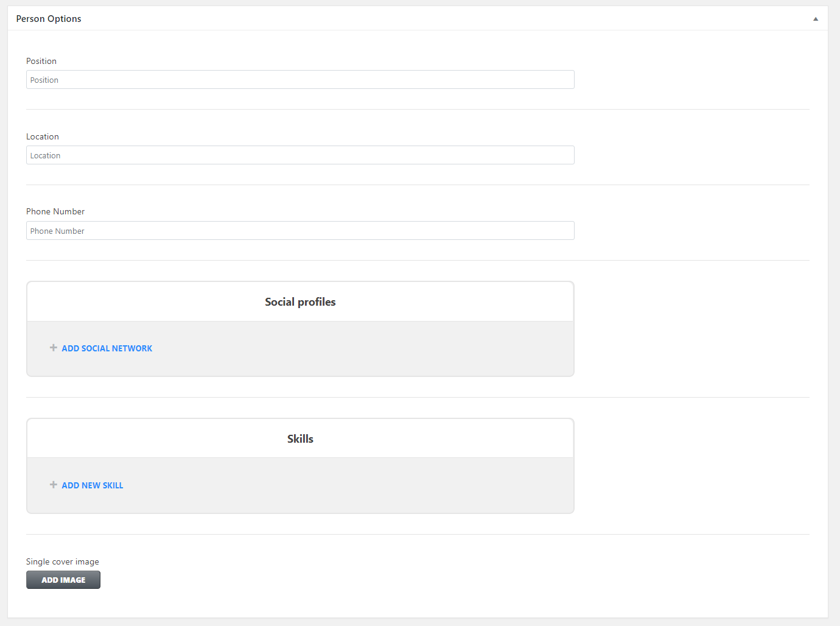Click the Skills section heading

[x=300, y=439]
